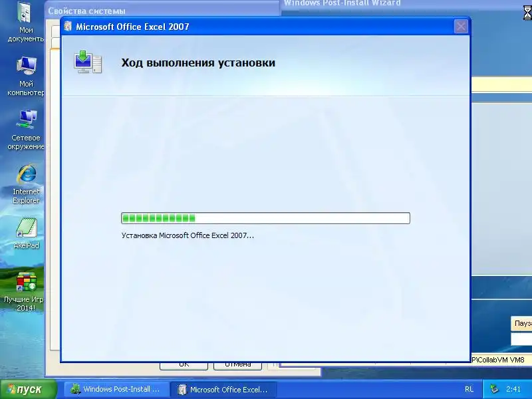The width and height of the screenshot is (532, 399).
Task: Click the Excel 2007 installer title icon
Action: (x=68, y=27)
